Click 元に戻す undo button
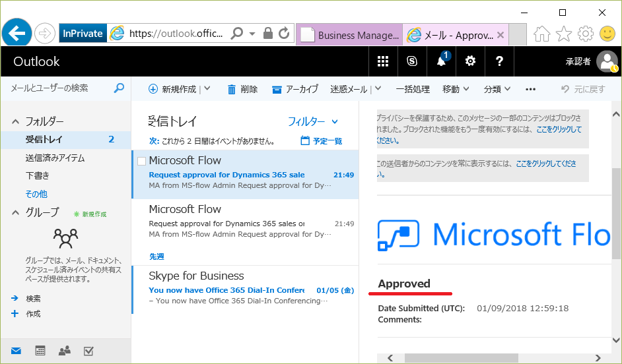Screen dimensions: 622x364 point(583,89)
